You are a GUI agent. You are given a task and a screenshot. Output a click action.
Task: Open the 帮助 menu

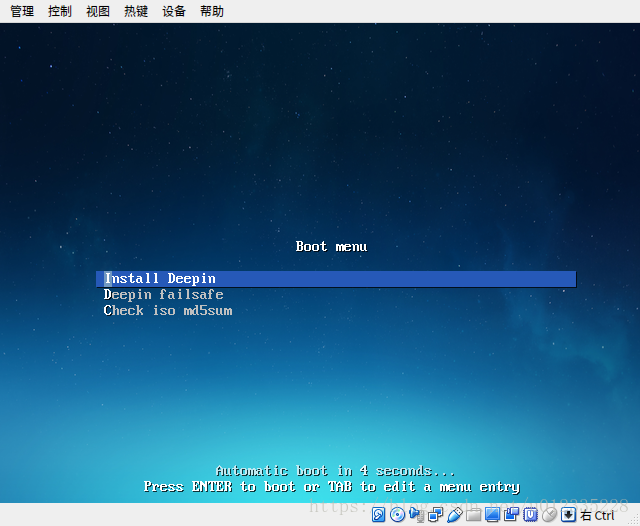tap(212, 11)
